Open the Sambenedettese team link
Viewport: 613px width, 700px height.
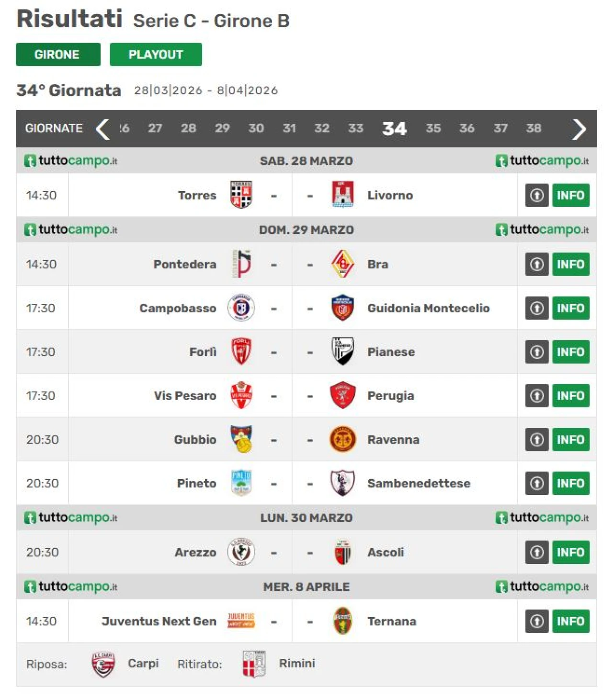click(419, 483)
